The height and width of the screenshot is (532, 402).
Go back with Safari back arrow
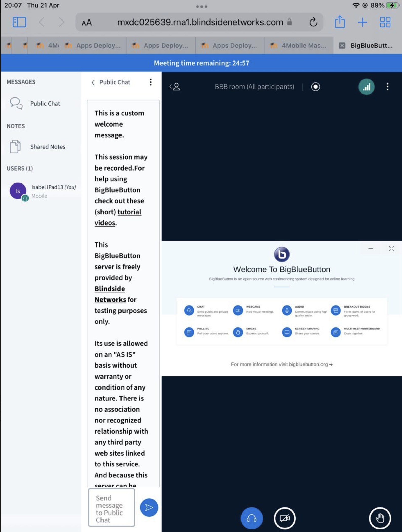click(x=42, y=22)
